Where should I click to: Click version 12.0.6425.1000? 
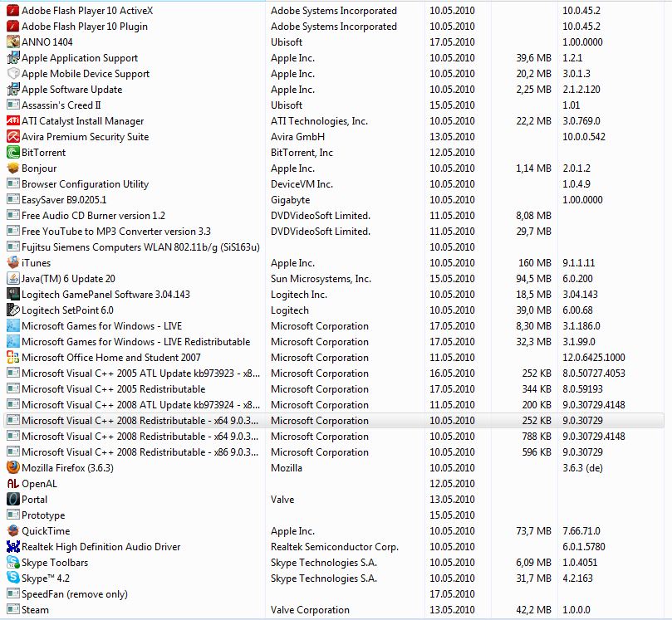pyautogui.click(x=594, y=358)
